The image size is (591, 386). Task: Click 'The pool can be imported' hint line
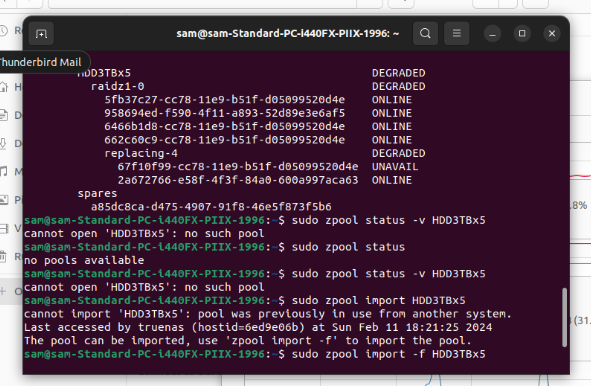point(248,341)
